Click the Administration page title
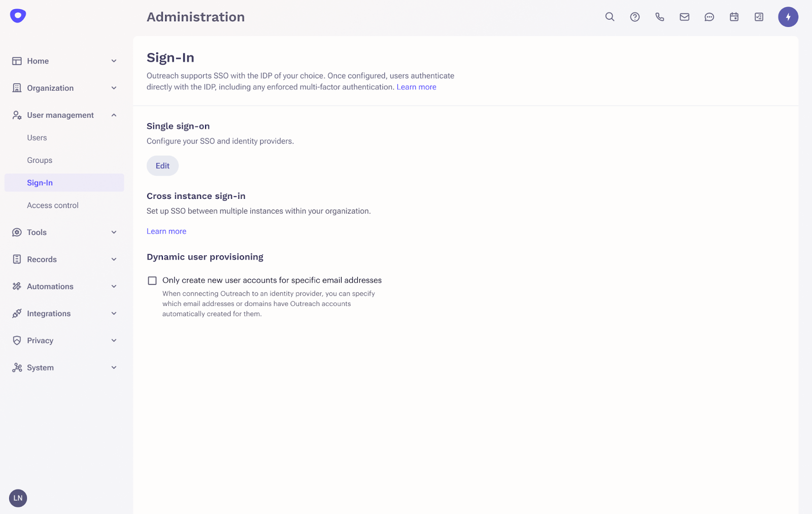This screenshot has height=514, width=812. coord(195,17)
